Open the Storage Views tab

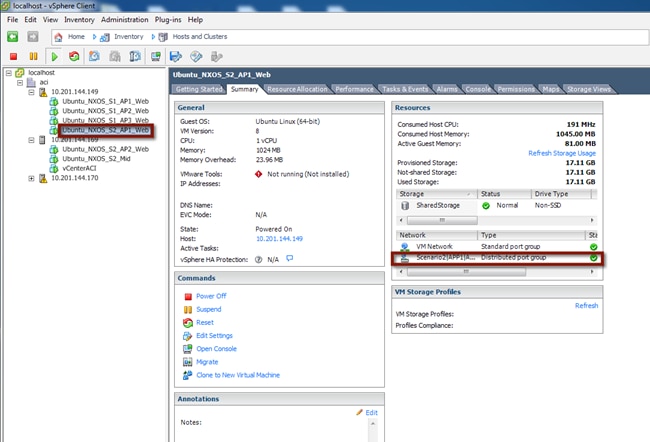tap(589, 89)
